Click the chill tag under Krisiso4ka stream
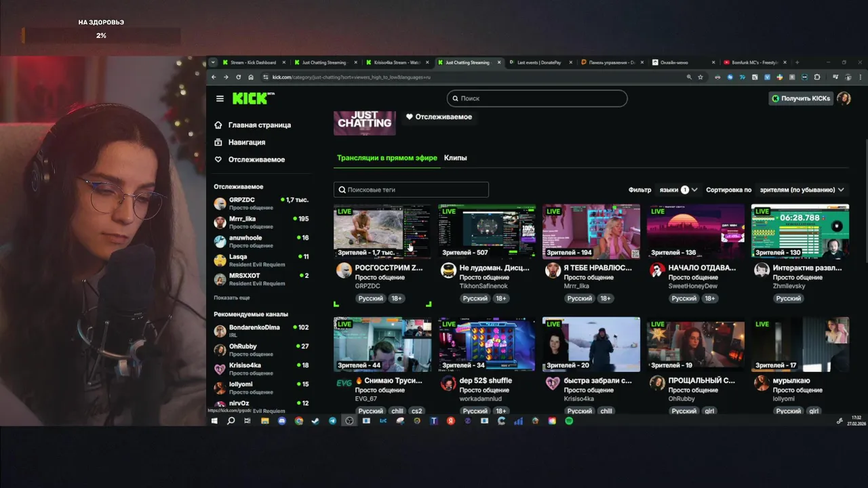Image resolution: width=868 pixels, height=488 pixels. pyautogui.click(x=606, y=411)
